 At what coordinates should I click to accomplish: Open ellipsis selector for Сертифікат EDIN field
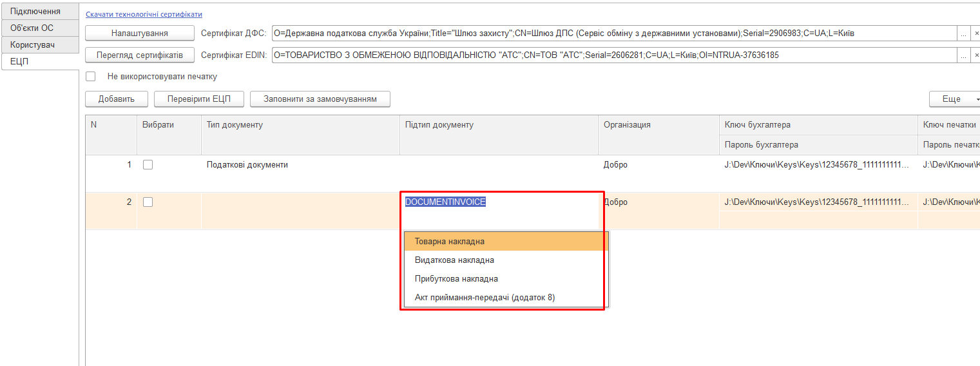[963, 55]
